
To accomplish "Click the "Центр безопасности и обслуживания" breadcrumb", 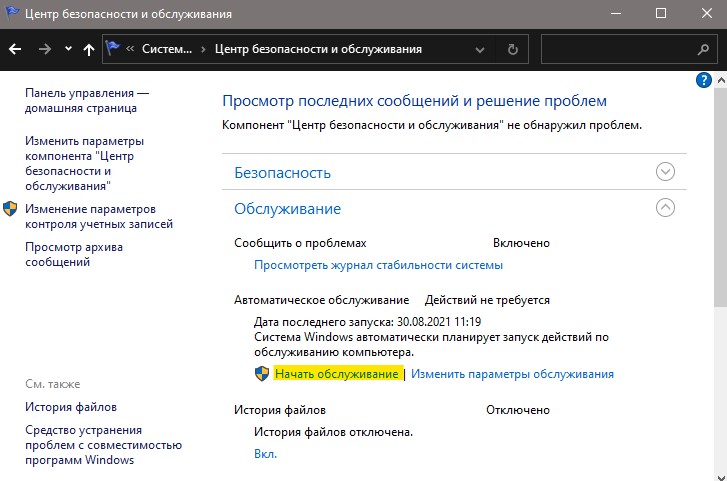I will (x=318, y=49).
